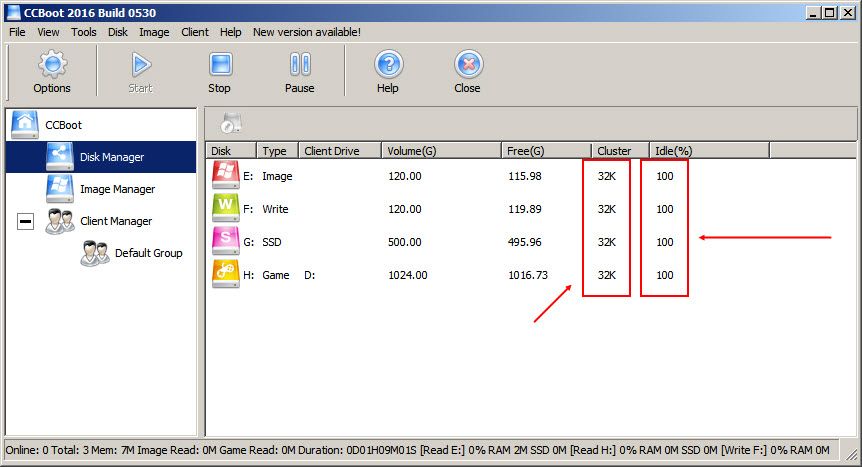Click the Image type cell
The image size is (862, 467).
277,176
